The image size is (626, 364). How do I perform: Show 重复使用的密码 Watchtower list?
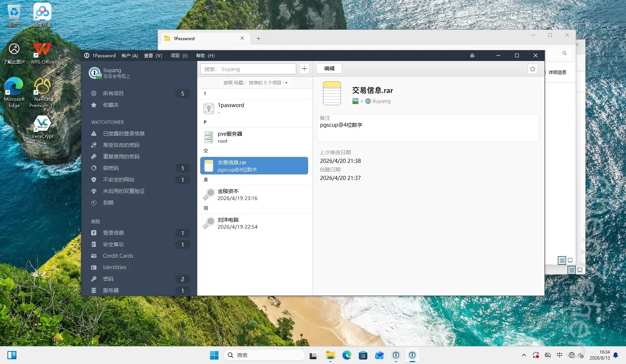139,157
